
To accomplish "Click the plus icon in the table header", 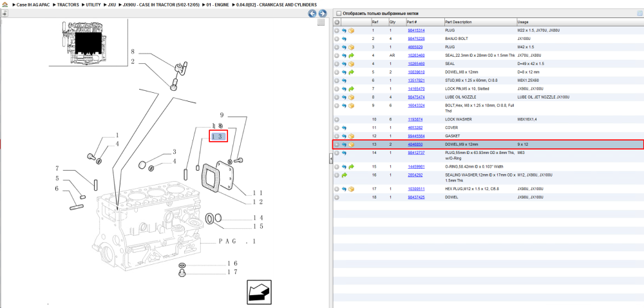I will 337,22.
